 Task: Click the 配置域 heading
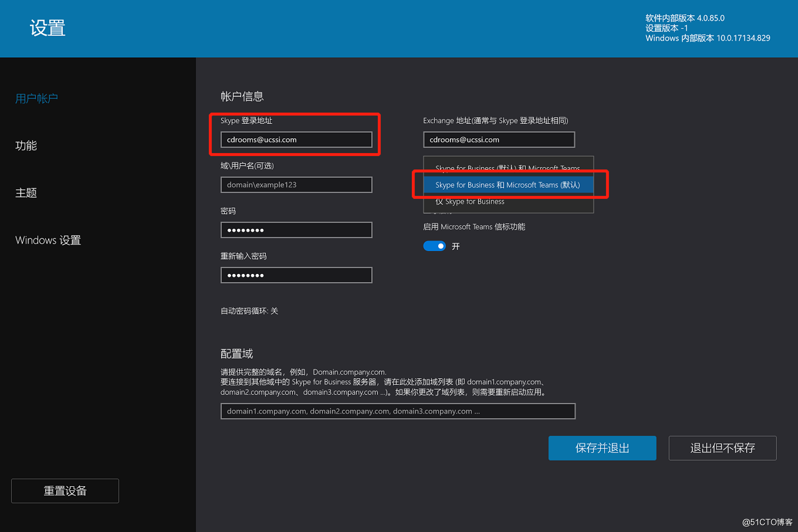236,353
